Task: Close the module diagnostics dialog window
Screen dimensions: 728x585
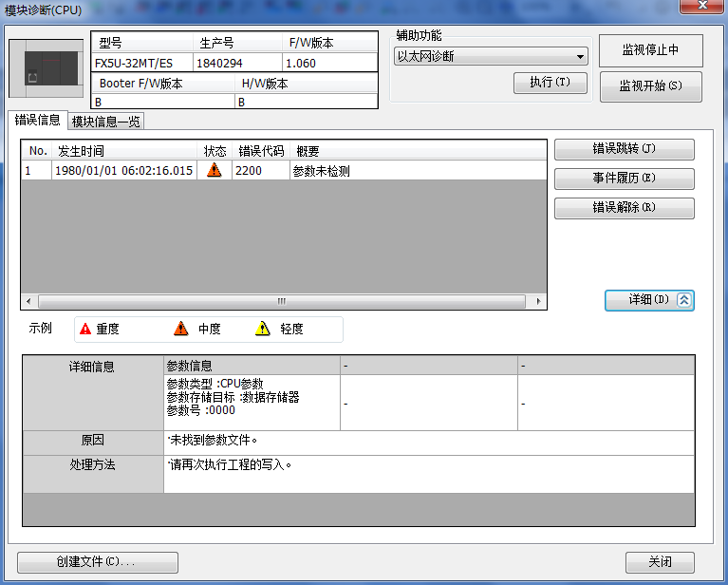Action: 700,9
